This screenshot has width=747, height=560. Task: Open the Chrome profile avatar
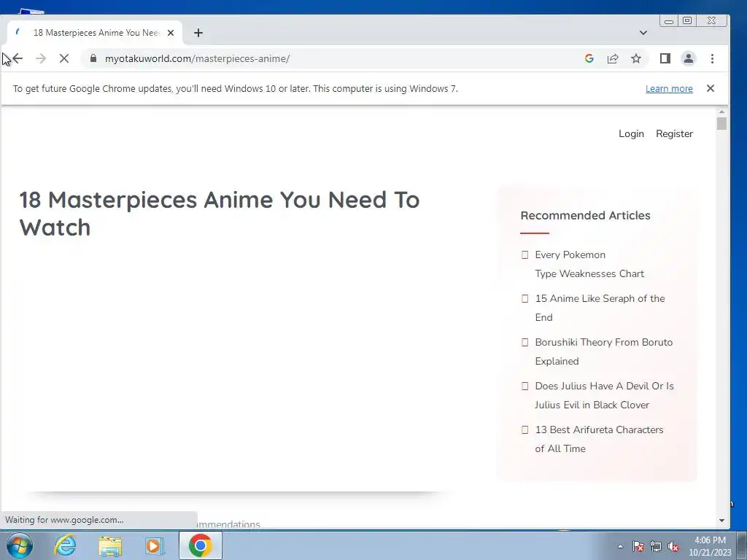689,58
